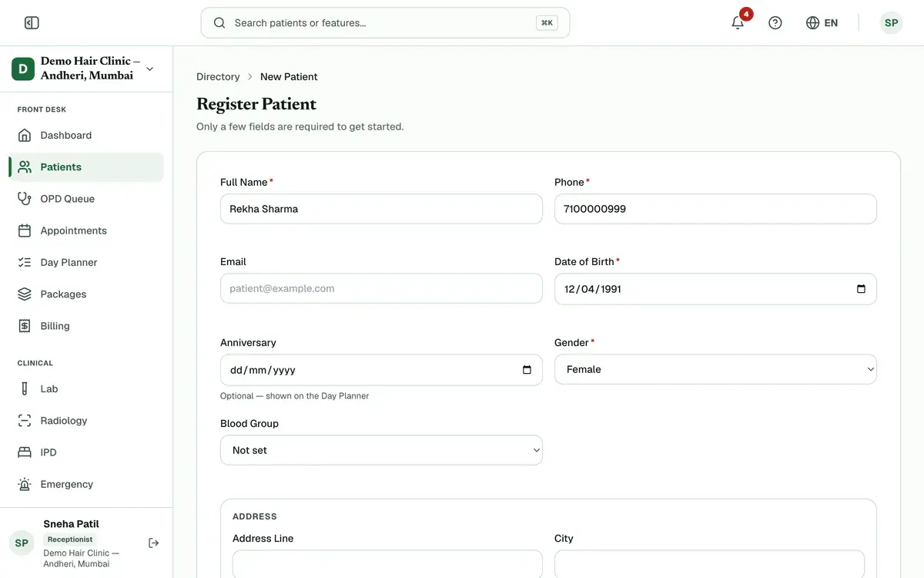Go back to Directory breadcrumb
This screenshot has height=578, width=924.
(218, 76)
